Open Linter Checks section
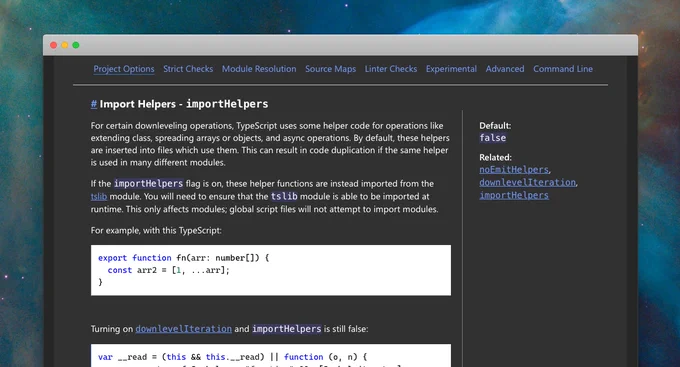 tap(390, 69)
